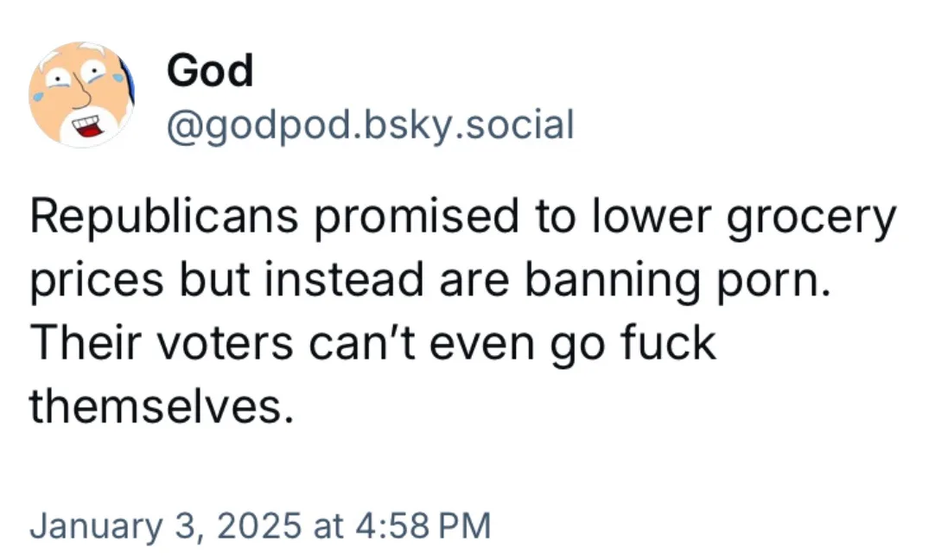Click the word promised in the post
935x560 pixels.
coord(417,219)
